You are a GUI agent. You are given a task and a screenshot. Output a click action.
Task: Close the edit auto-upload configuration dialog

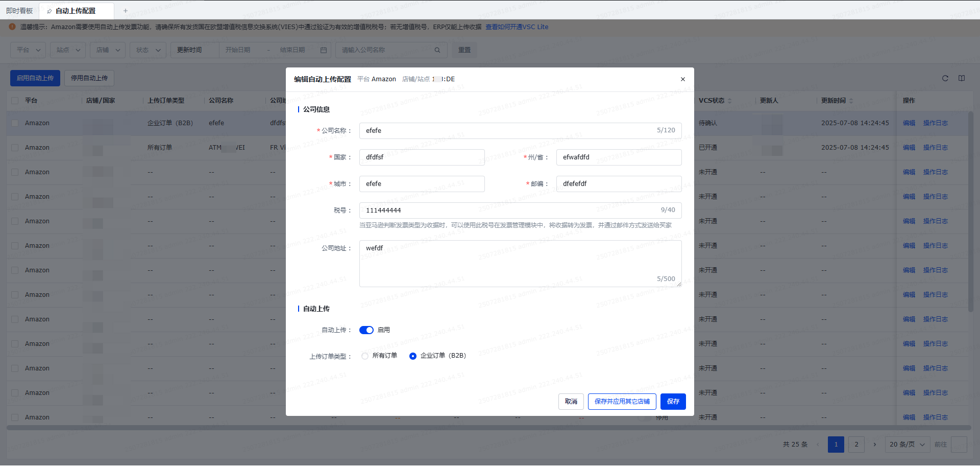pos(683,79)
